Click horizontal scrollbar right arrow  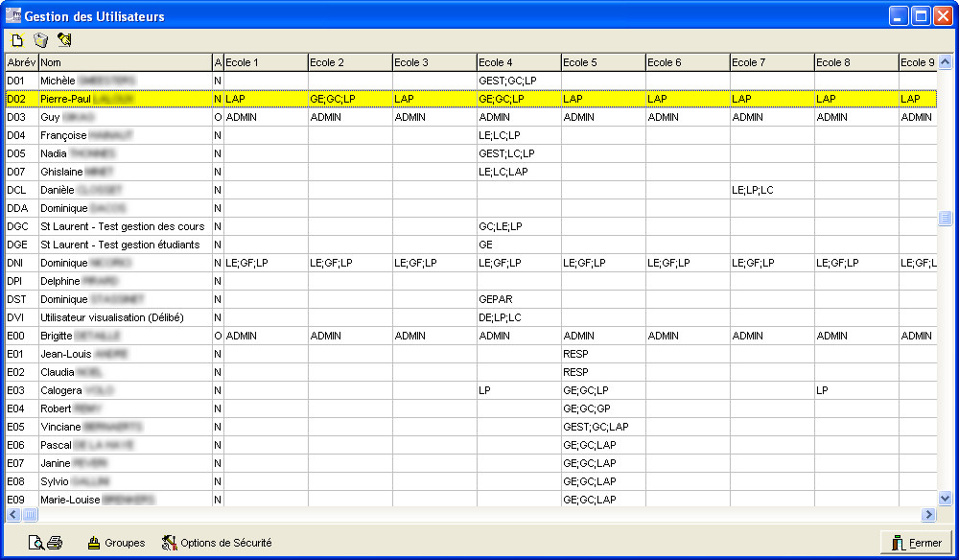pyautogui.click(x=929, y=515)
